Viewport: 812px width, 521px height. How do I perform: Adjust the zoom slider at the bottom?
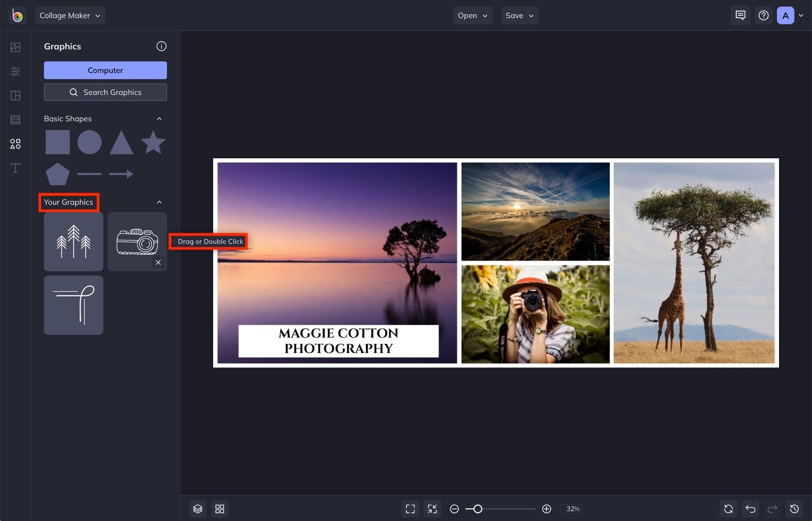pos(477,509)
